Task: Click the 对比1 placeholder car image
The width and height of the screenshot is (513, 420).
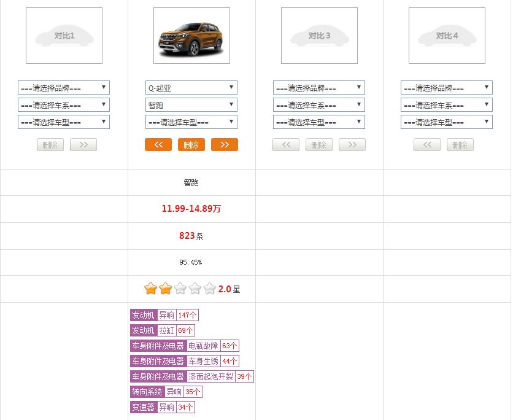Action: pyautogui.click(x=64, y=36)
